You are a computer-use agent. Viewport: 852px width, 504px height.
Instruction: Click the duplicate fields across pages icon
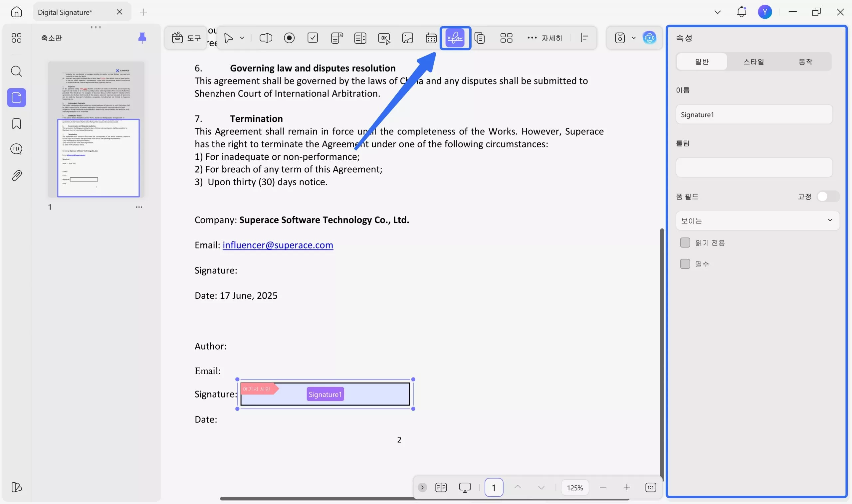(x=479, y=38)
